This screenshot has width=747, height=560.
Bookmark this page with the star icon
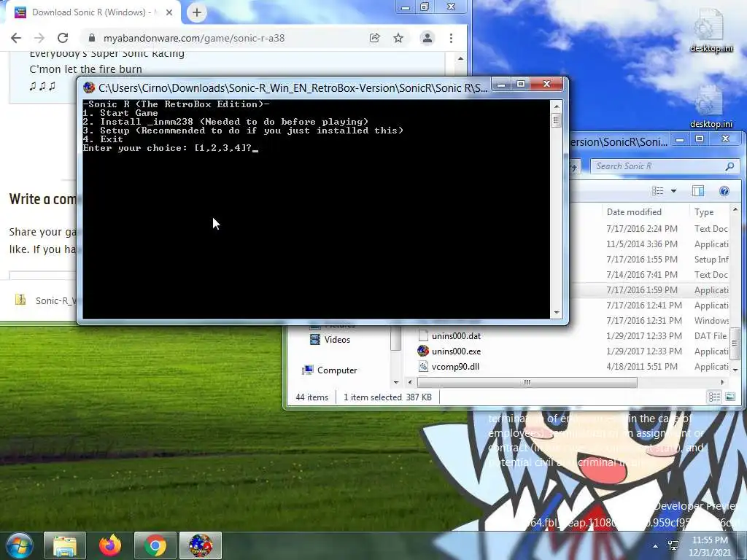pyautogui.click(x=398, y=38)
